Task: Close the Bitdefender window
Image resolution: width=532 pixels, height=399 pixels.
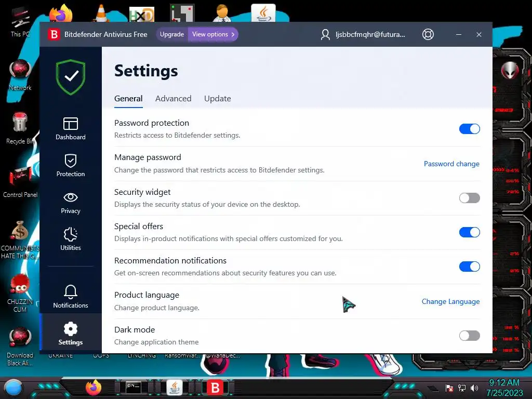Action: 478,34
